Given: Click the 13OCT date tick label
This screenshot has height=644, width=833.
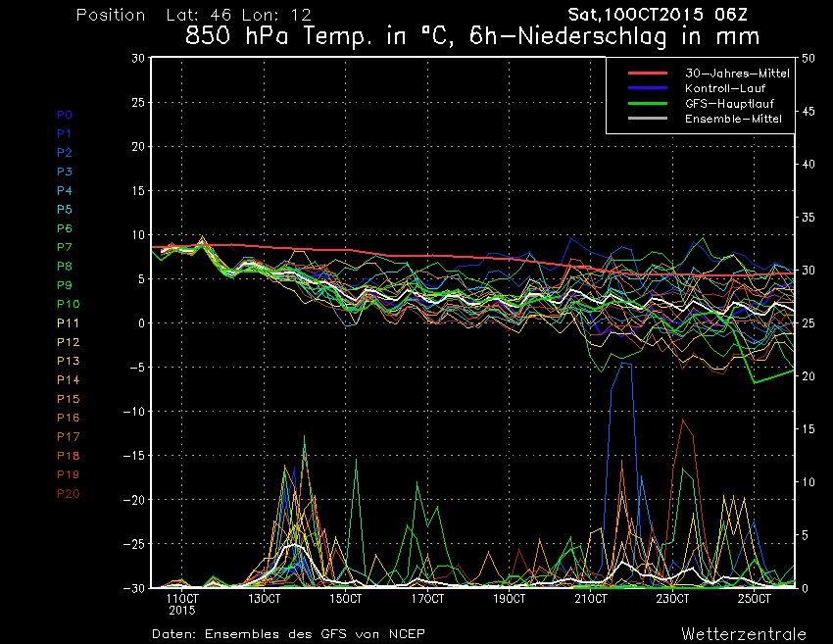Looking at the screenshot, I should [x=265, y=598].
